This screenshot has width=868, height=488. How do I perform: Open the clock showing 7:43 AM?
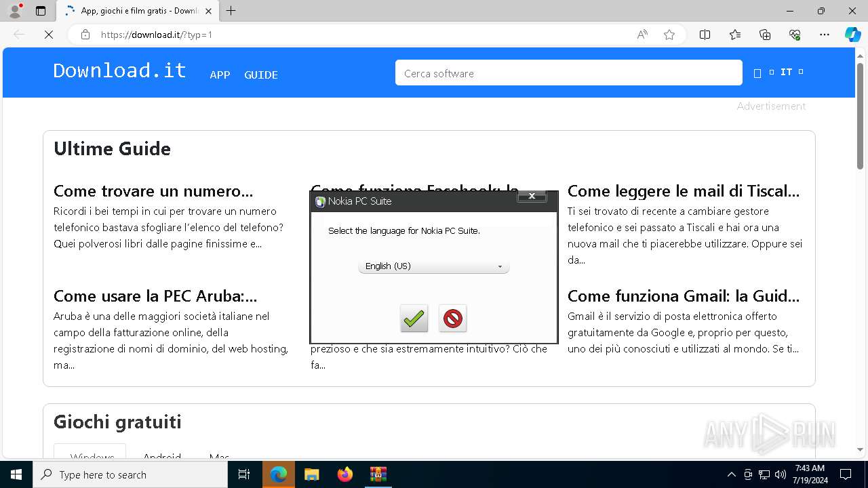tap(810, 474)
